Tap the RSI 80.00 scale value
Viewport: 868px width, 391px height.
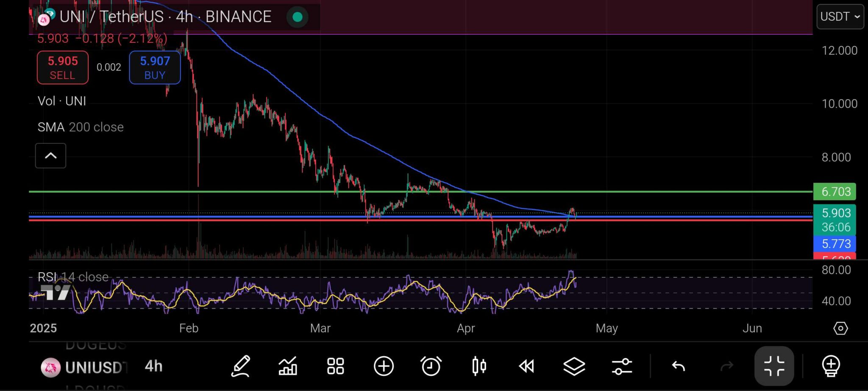click(x=836, y=270)
